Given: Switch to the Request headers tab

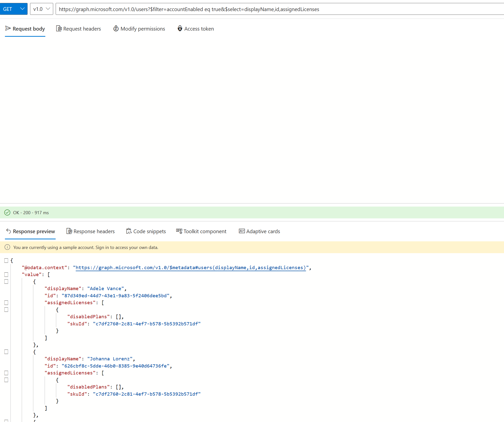Looking at the screenshot, I should 82,29.
